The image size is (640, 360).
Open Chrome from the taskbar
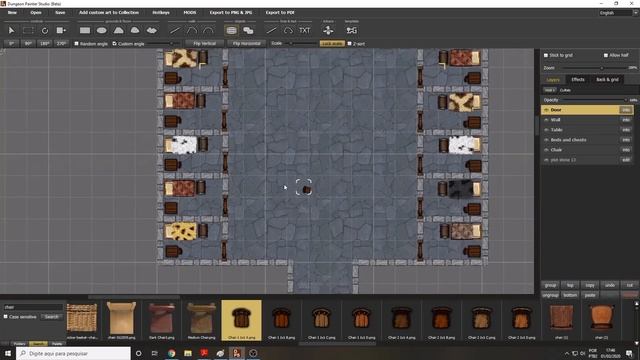click(171, 353)
